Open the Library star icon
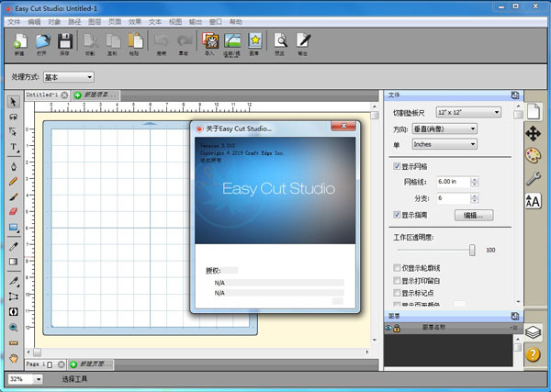 (254, 41)
